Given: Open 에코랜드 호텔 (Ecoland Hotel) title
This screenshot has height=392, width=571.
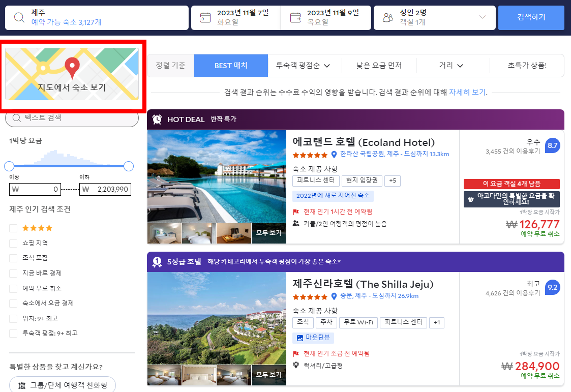Looking at the screenshot, I should 364,142.
